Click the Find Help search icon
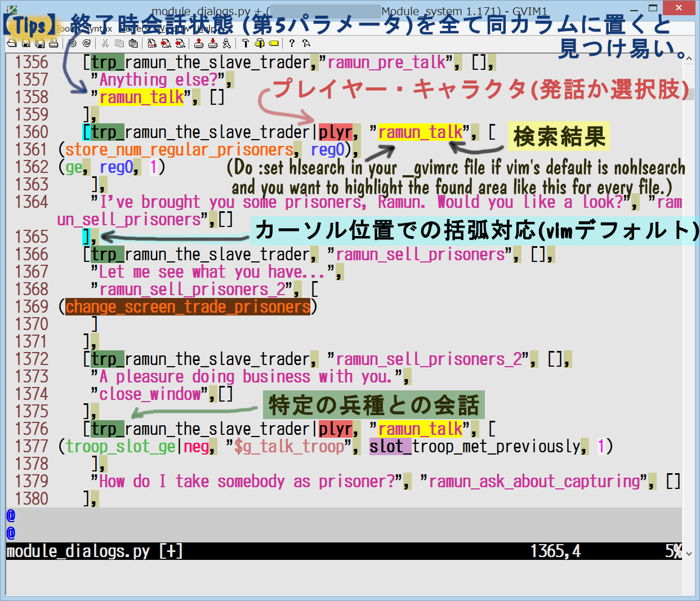Viewport: 700px width, 601px height. click(306, 43)
